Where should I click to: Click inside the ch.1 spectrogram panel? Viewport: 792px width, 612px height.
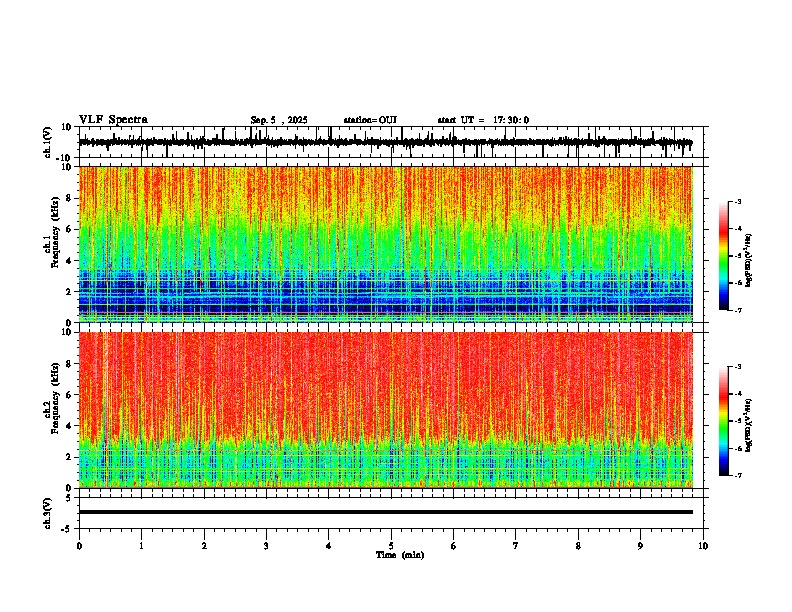click(386, 244)
